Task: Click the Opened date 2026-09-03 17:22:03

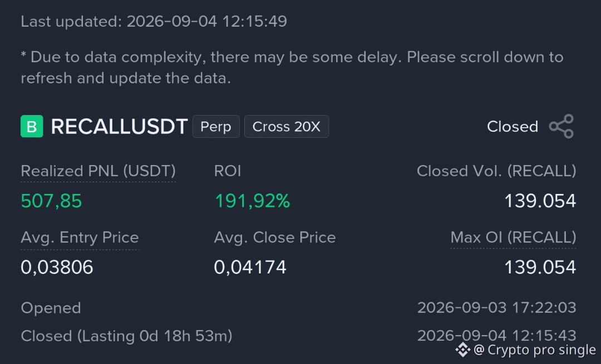Action: click(x=497, y=308)
